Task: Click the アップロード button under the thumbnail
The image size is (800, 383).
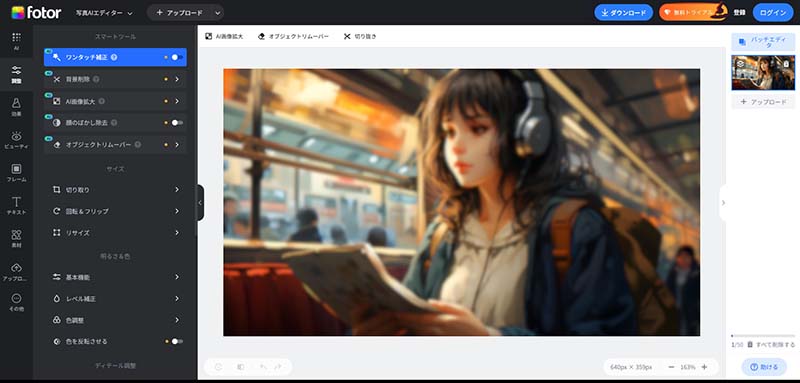Action: point(763,102)
